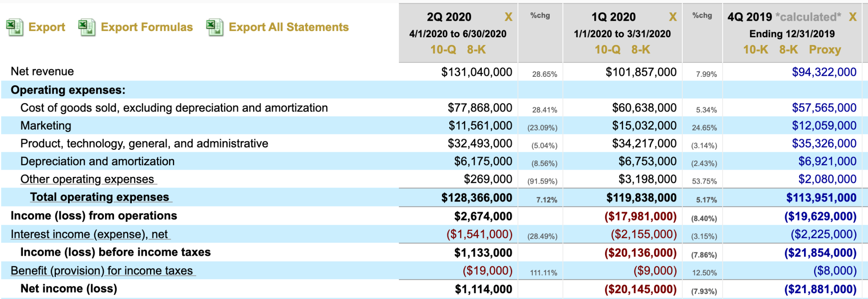Image resolution: width=868 pixels, height=299 pixels.
Task: Remove the 4Q 2019 column with X
Action: (853, 17)
